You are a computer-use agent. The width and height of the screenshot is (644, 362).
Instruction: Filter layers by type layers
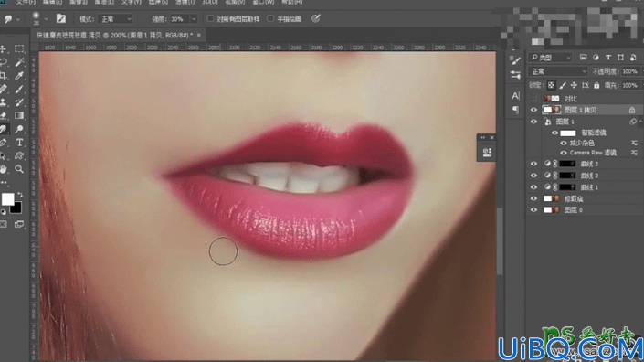(x=607, y=58)
